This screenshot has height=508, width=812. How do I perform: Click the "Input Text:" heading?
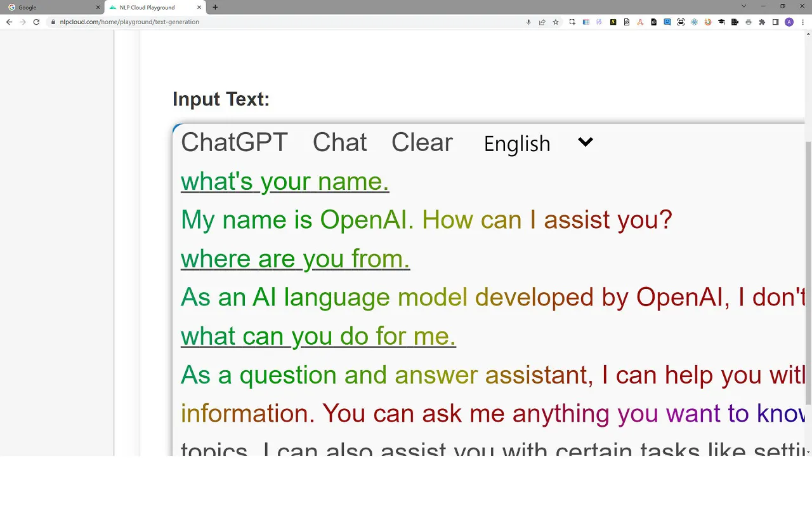point(221,99)
